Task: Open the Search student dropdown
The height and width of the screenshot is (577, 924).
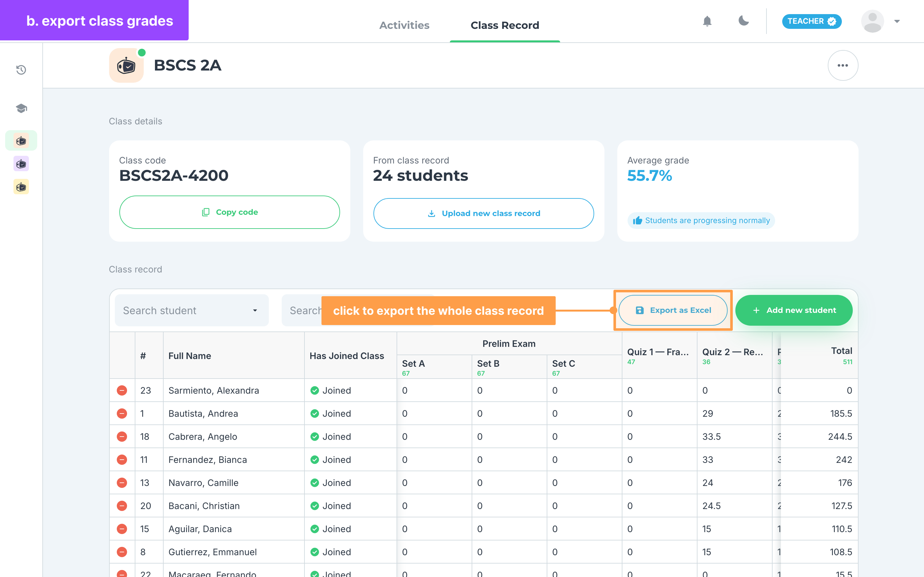Action: [192, 310]
